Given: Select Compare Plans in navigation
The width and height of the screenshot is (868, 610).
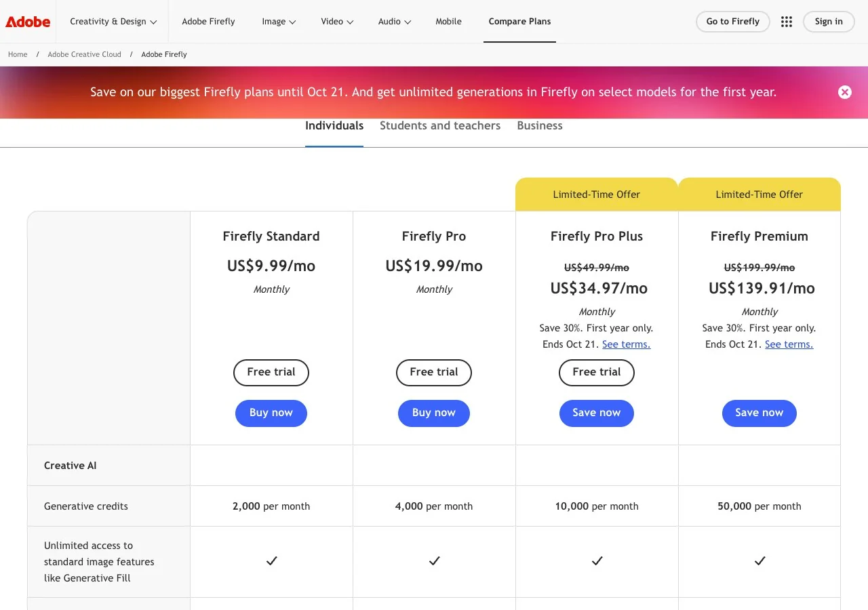Looking at the screenshot, I should click(x=519, y=22).
